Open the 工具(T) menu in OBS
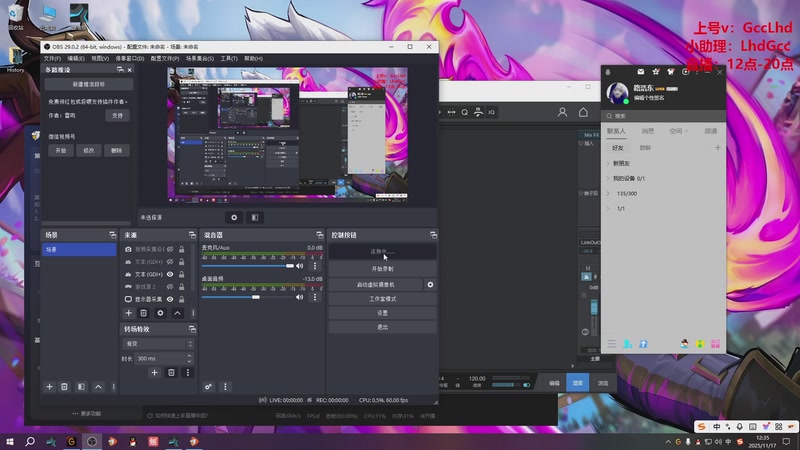This screenshot has height=450, width=800. coord(229,59)
